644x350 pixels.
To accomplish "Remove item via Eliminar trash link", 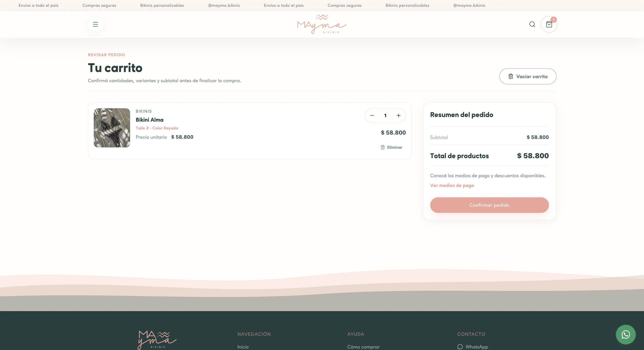I will pos(391,147).
